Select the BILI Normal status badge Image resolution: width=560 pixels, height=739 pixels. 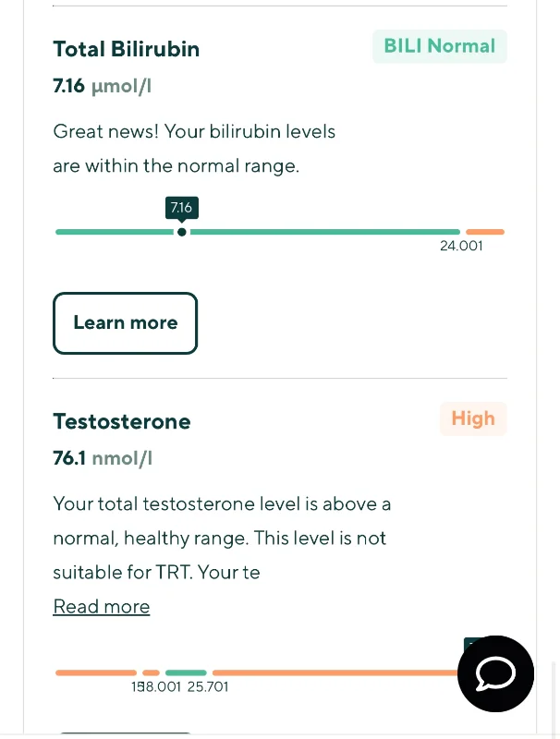[x=439, y=46]
